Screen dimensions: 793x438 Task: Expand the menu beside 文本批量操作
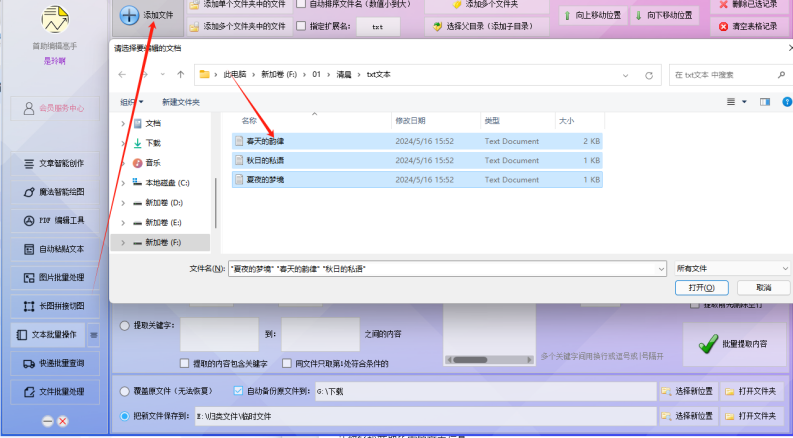94,335
